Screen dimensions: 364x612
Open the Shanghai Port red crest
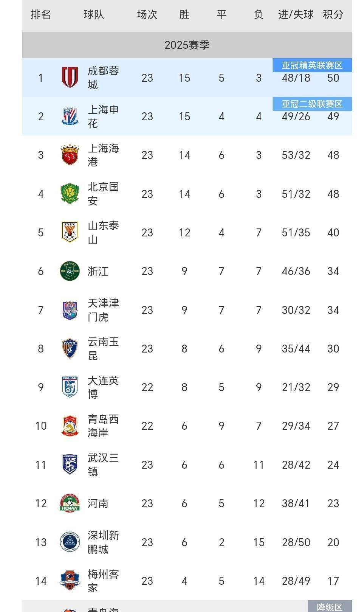pyautogui.click(x=70, y=155)
